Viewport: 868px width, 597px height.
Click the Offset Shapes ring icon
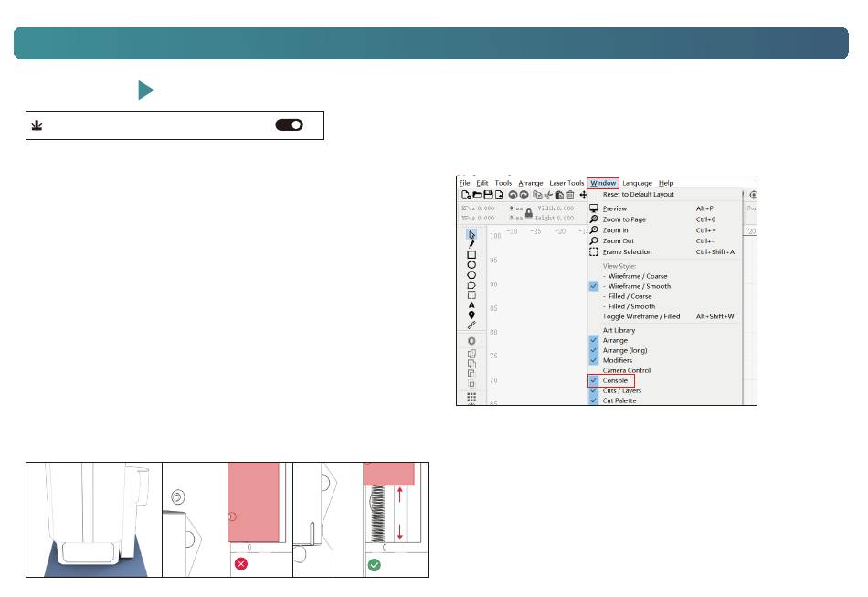click(x=471, y=341)
